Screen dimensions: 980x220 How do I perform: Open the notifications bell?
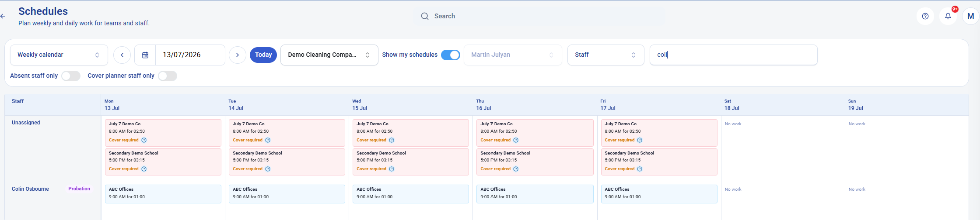pyautogui.click(x=948, y=16)
